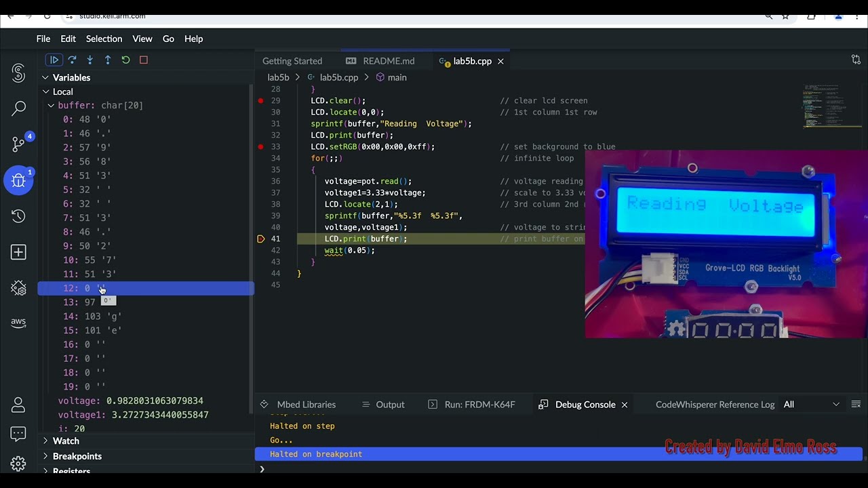868x488 pixels.
Task: Close the Debug Console panel tab
Action: click(625, 405)
